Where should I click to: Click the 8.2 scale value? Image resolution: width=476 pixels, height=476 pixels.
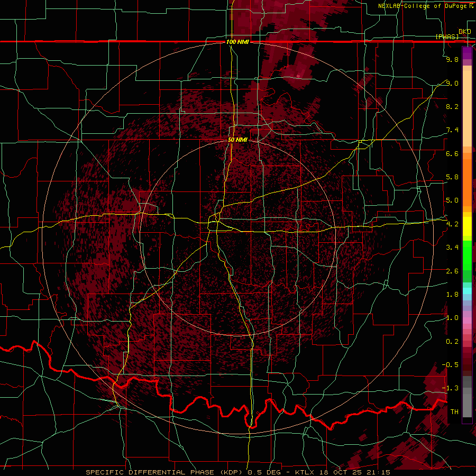pyautogui.click(x=452, y=106)
